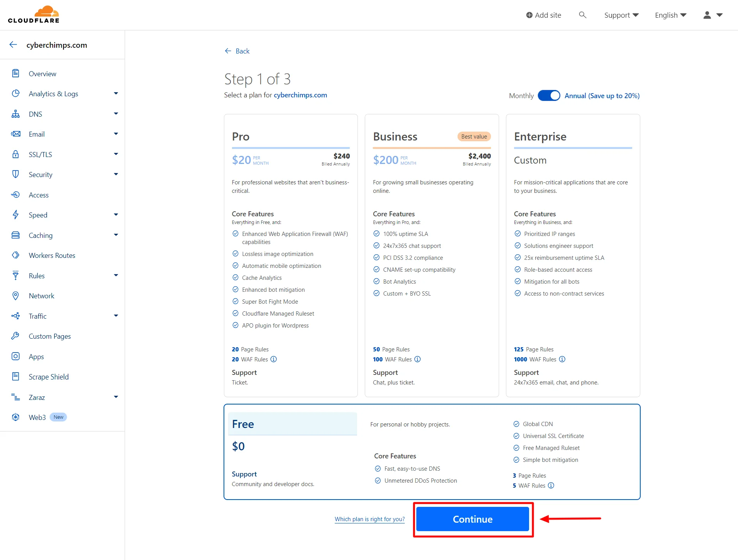This screenshot has width=738, height=560.
Task: Open the English language dropdown
Action: (671, 15)
